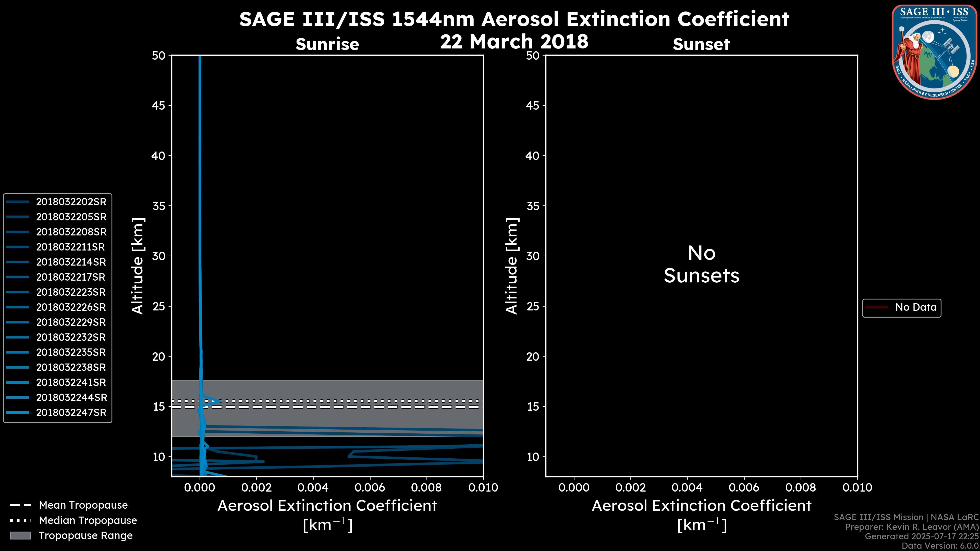Click the 2018032223SR legend label
Screen dimensions: 980x551
pyautogui.click(x=71, y=292)
